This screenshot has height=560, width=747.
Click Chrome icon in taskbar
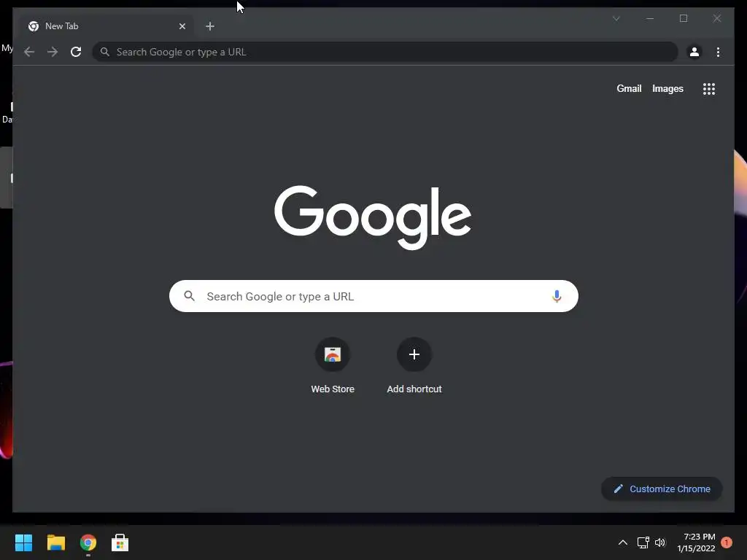pyautogui.click(x=88, y=542)
